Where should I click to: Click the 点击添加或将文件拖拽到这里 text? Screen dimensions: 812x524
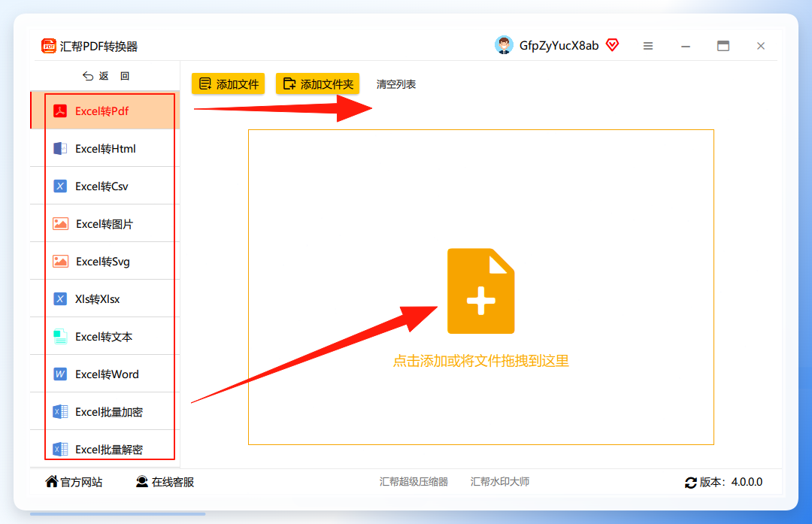click(481, 361)
